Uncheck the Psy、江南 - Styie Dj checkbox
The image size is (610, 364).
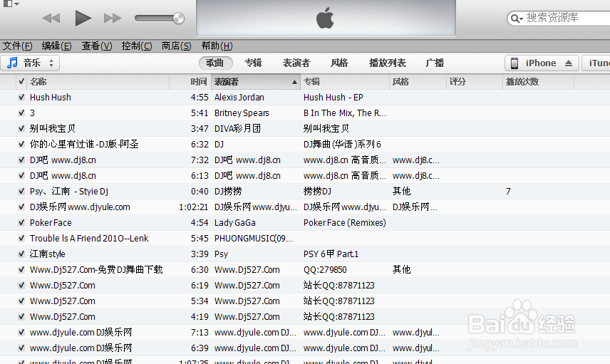point(21,192)
